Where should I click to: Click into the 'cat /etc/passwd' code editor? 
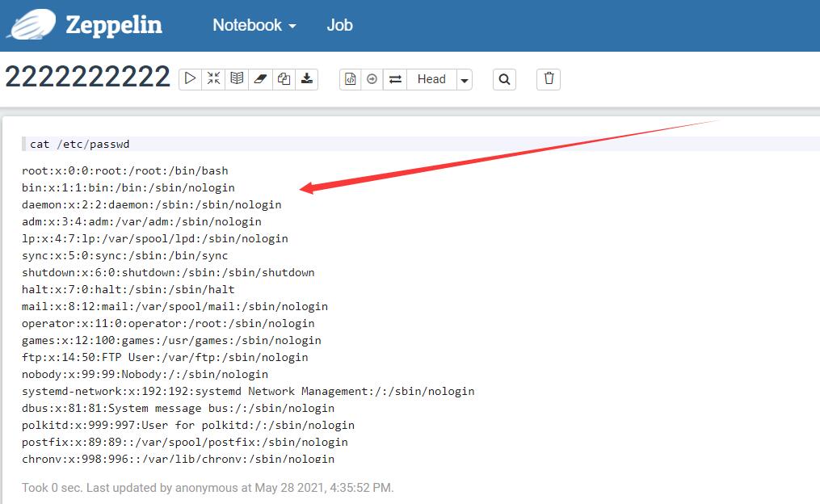click(x=323, y=145)
